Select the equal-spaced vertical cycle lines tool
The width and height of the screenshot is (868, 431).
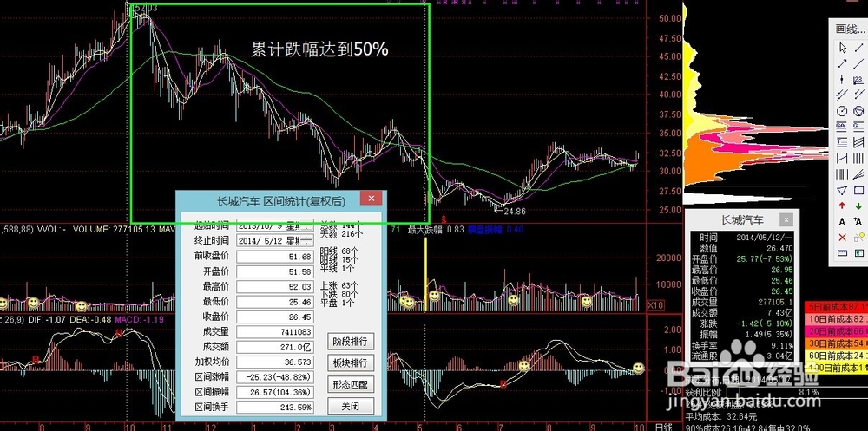(x=858, y=158)
